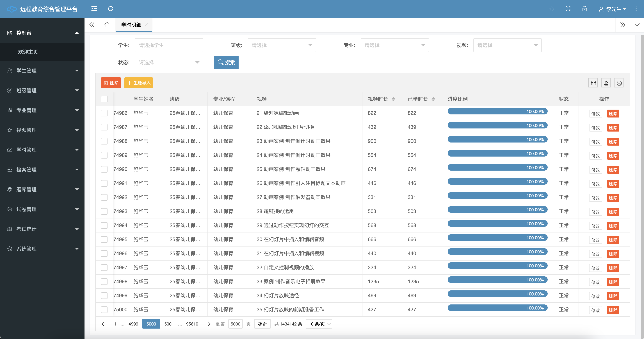
Task: Click progress bar of row 74990
Action: (497, 168)
